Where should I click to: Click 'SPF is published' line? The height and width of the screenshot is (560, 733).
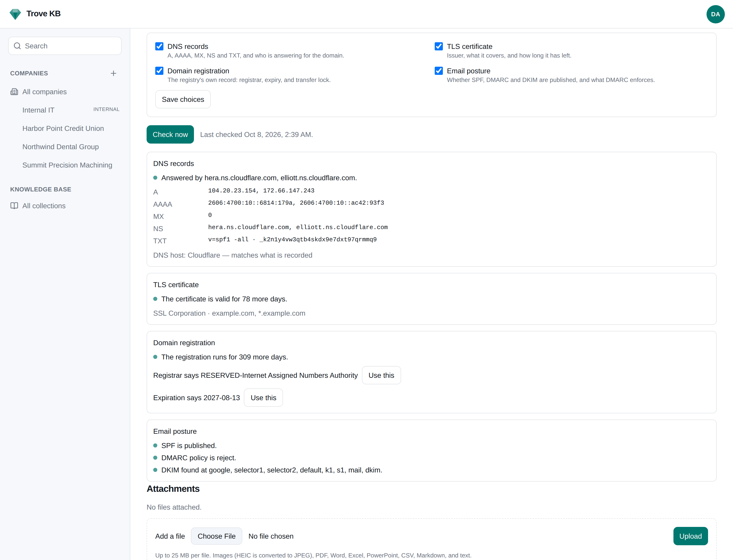[189, 446]
